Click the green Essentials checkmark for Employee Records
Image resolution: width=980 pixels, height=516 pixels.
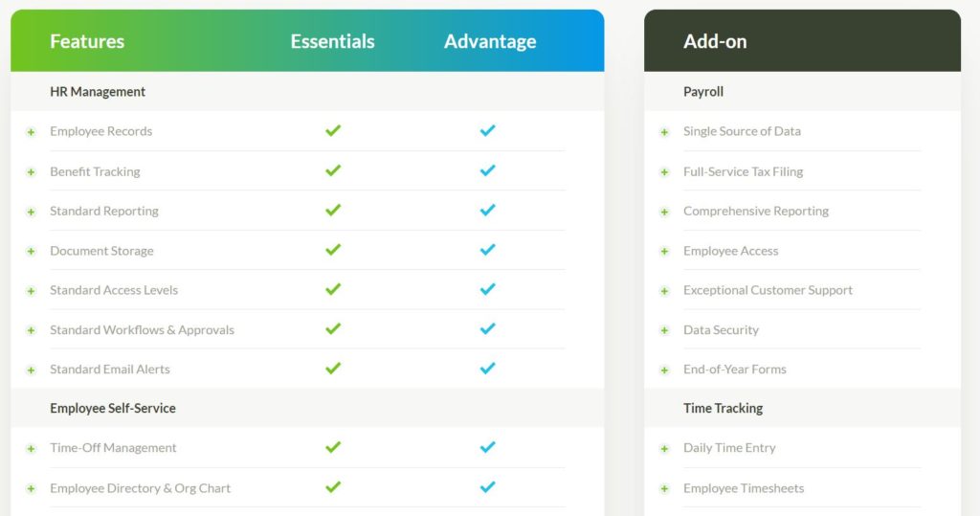pyautogui.click(x=333, y=130)
